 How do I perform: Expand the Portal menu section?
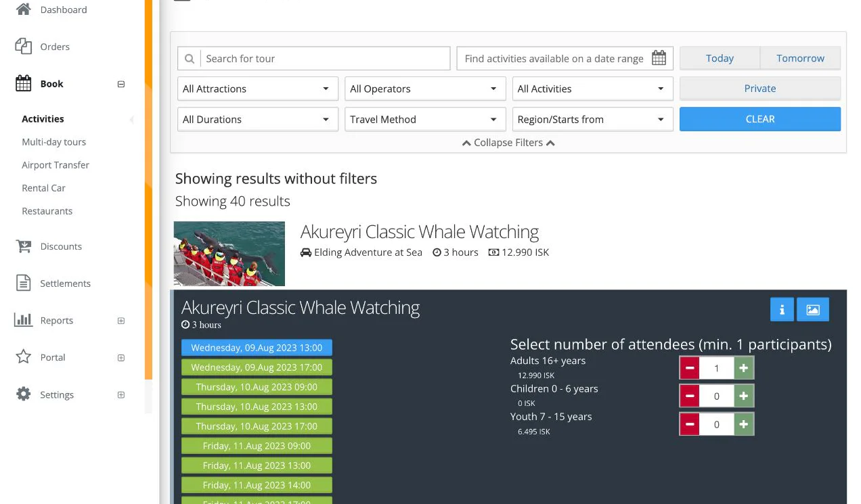tap(121, 357)
